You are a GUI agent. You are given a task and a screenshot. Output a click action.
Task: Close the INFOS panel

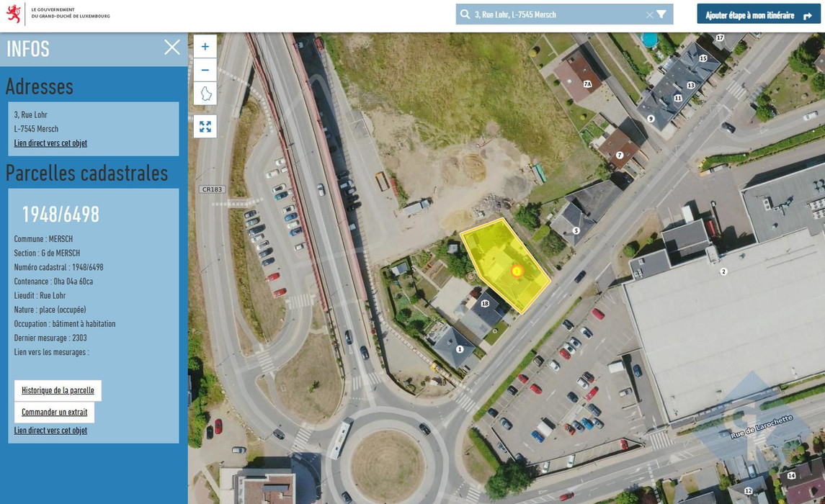coord(171,47)
